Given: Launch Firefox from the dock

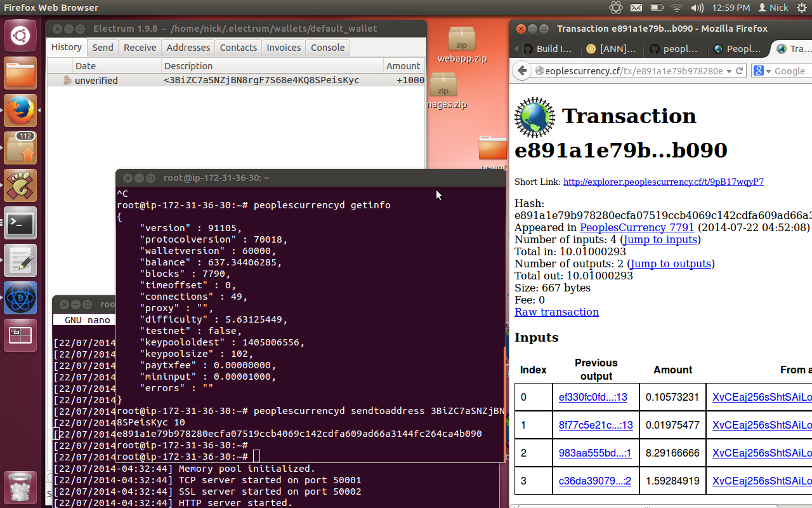Looking at the screenshot, I should point(20,110).
